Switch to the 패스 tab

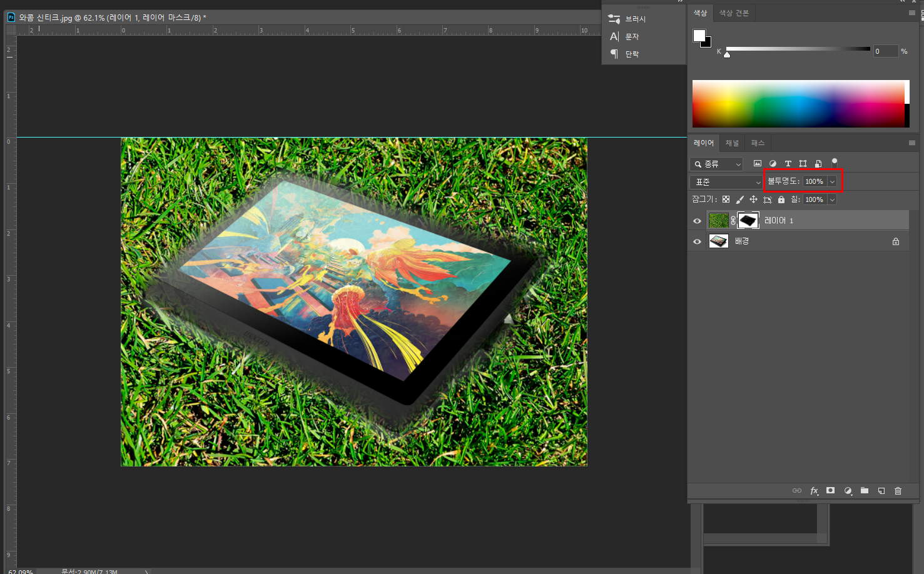(758, 143)
